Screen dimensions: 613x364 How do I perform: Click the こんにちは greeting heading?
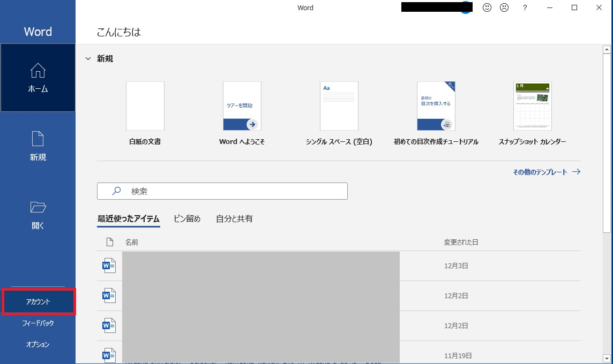click(x=119, y=32)
